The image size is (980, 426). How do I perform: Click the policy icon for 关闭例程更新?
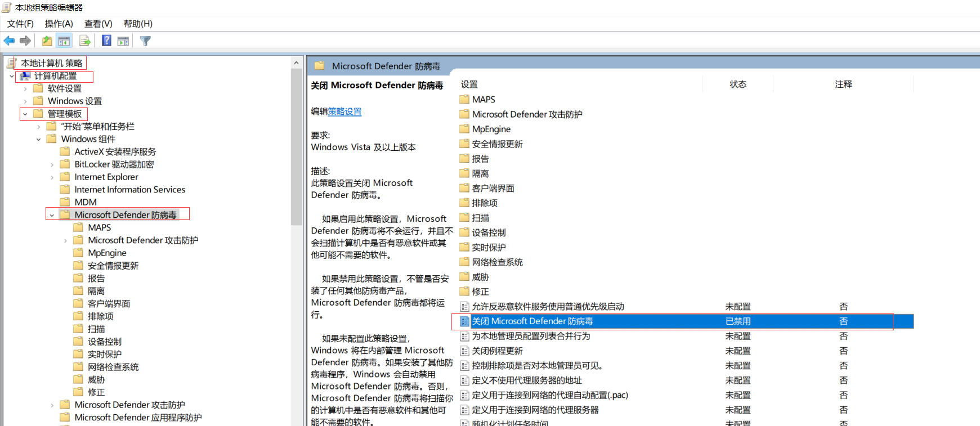click(465, 351)
